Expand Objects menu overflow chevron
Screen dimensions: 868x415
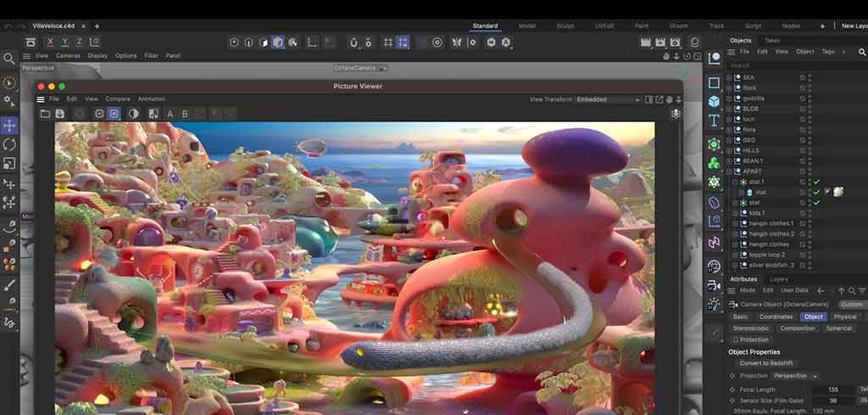coord(843,52)
